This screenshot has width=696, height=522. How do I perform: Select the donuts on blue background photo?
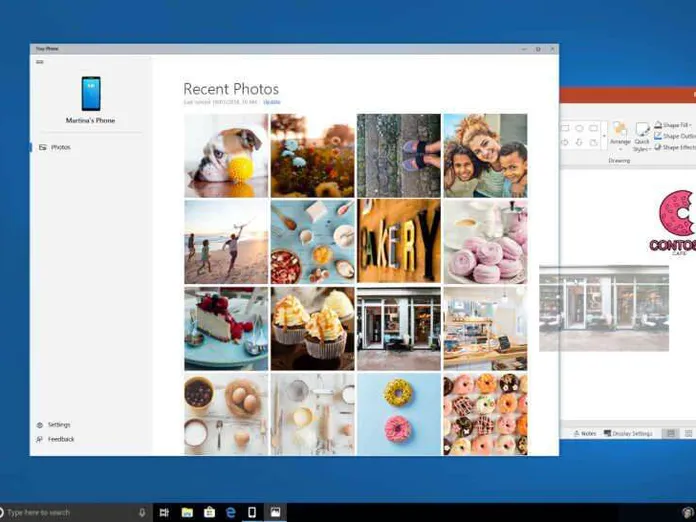click(398, 414)
